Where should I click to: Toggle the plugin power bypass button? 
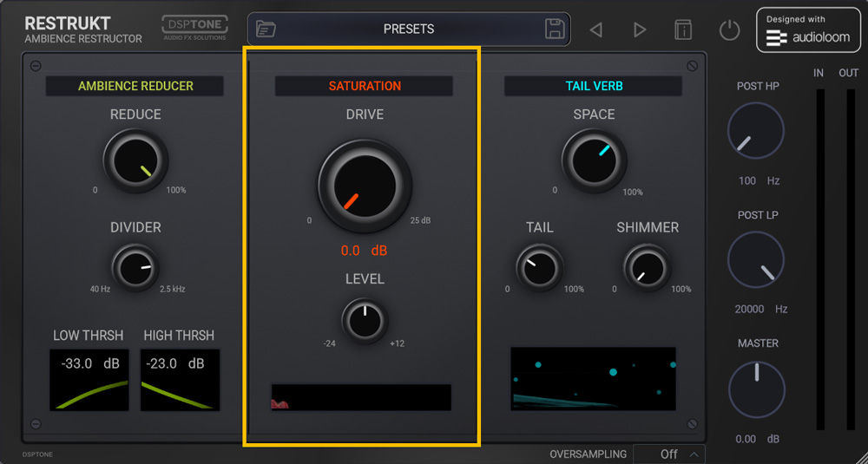tap(730, 29)
